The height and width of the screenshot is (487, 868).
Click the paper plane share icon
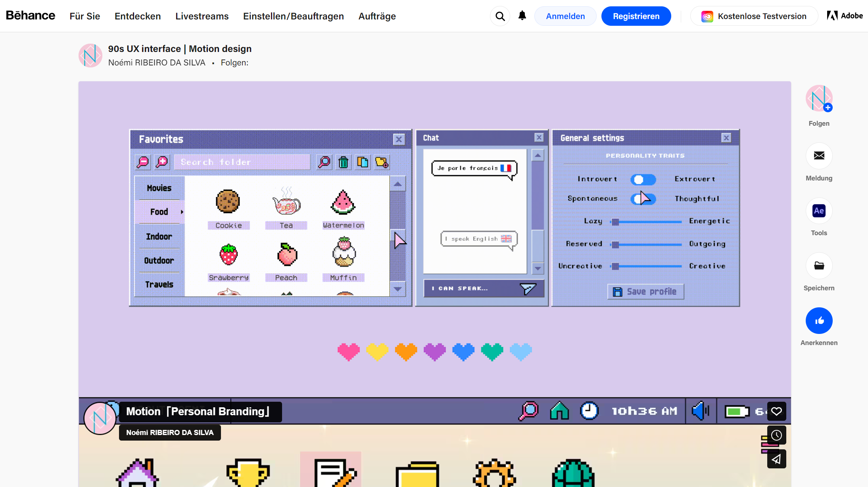(x=776, y=459)
